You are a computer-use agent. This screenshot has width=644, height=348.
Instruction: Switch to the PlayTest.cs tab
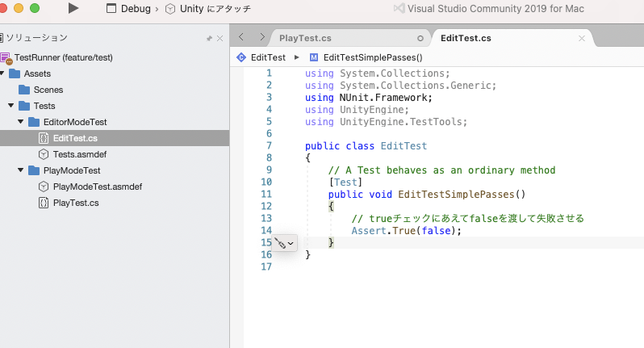(305, 38)
